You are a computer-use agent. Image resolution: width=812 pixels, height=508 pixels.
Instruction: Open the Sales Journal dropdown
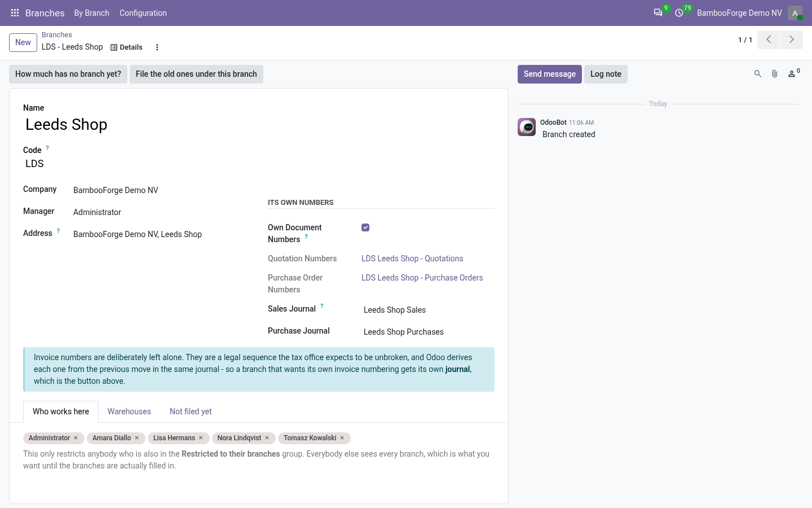(x=428, y=310)
